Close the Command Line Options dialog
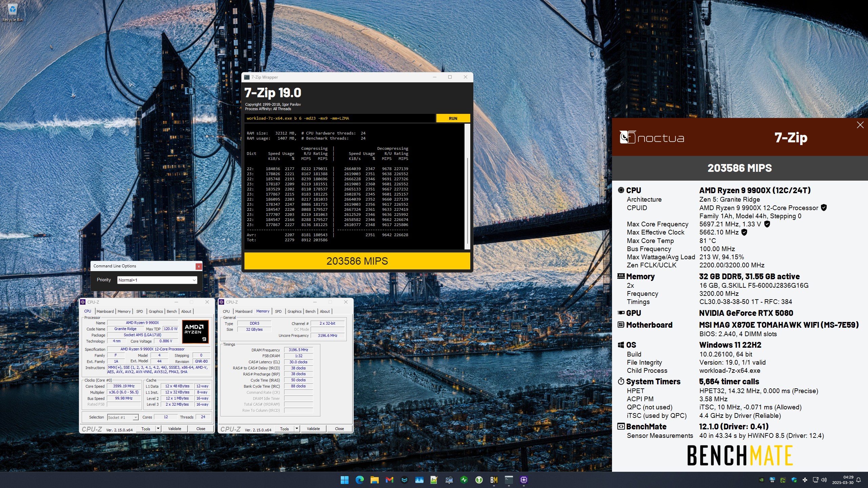The width and height of the screenshot is (868, 488). pyautogui.click(x=199, y=266)
